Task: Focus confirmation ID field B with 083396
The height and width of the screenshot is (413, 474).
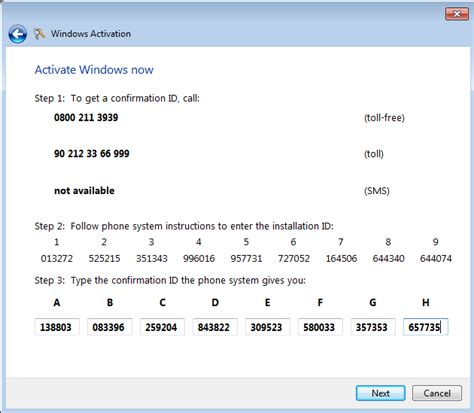Action: click(x=110, y=327)
